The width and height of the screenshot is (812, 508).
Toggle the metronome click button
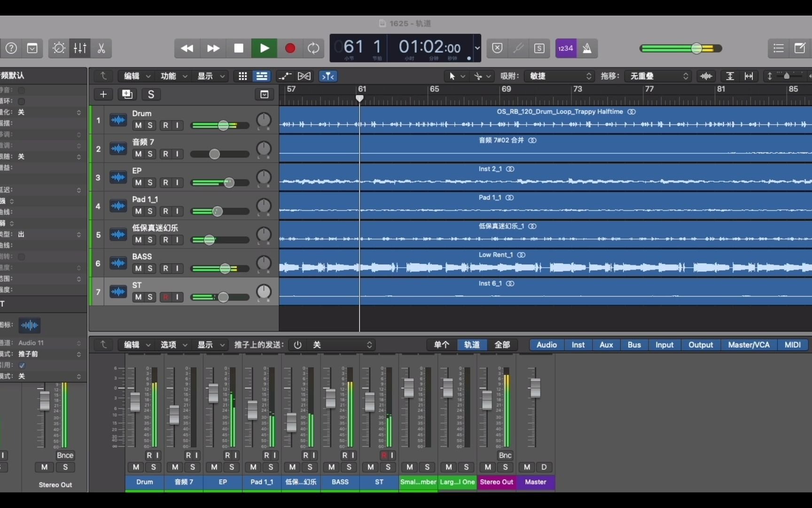[x=587, y=48]
